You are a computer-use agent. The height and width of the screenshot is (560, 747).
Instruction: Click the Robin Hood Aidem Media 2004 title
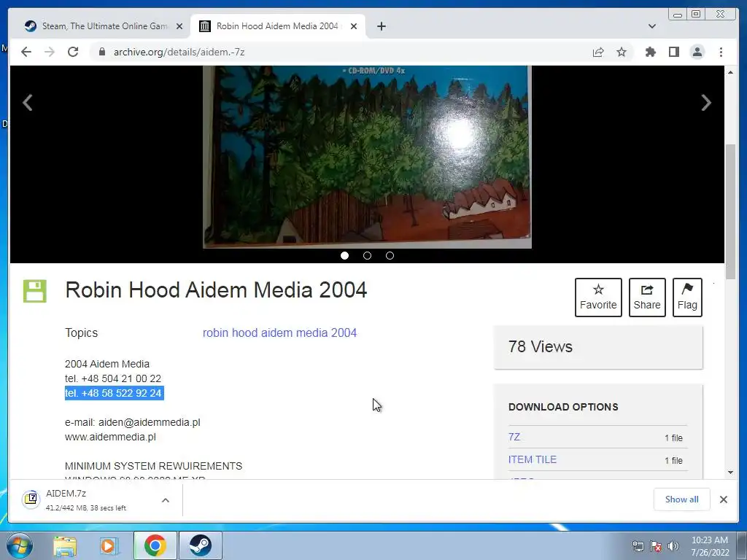[216, 290]
